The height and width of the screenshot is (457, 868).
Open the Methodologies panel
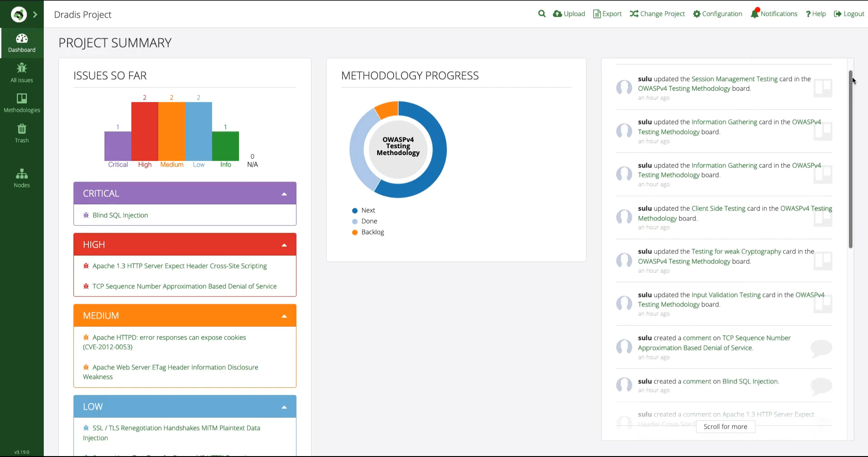pyautogui.click(x=21, y=102)
